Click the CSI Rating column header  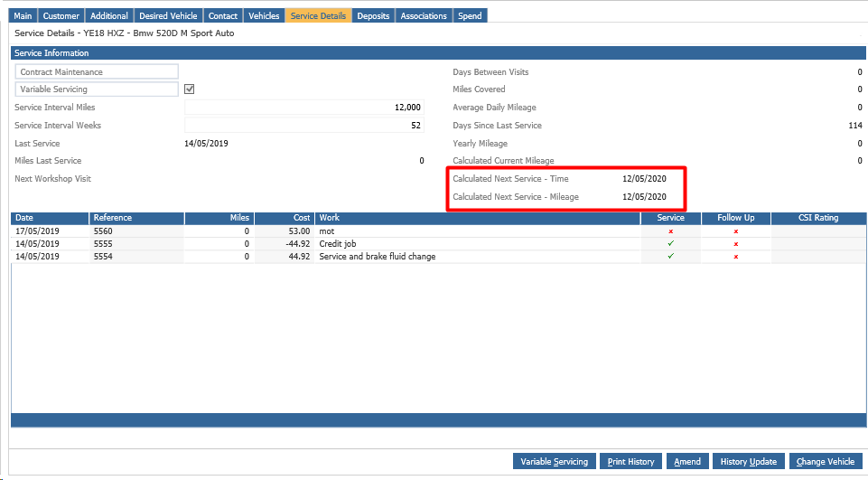click(818, 218)
